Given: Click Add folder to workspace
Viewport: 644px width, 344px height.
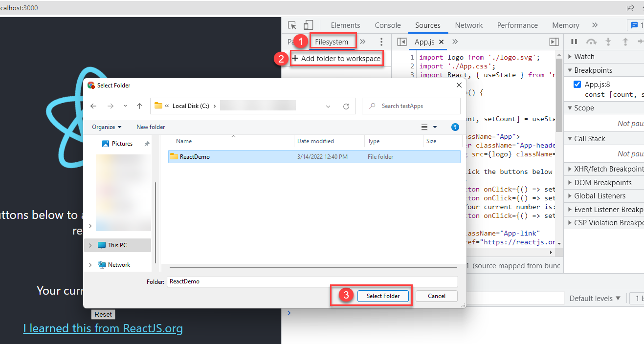Looking at the screenshot, I should pyautogui.click(x=336, y=59).
